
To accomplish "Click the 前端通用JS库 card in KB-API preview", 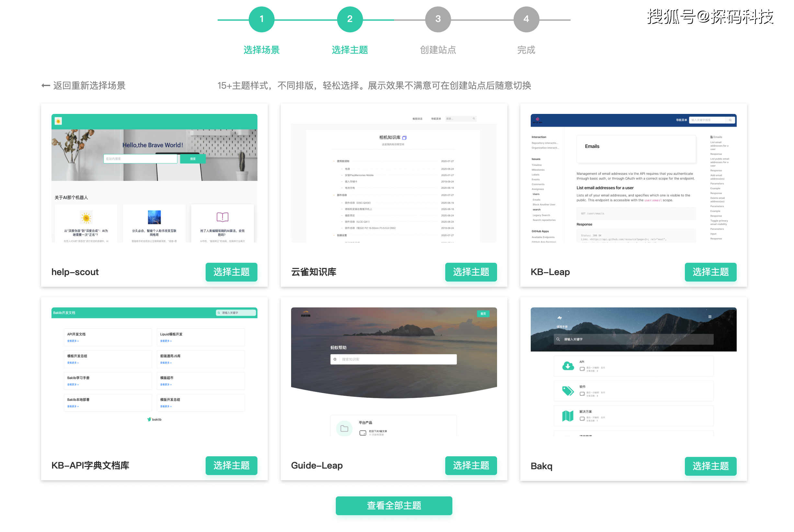I will [x=201, y=359].
